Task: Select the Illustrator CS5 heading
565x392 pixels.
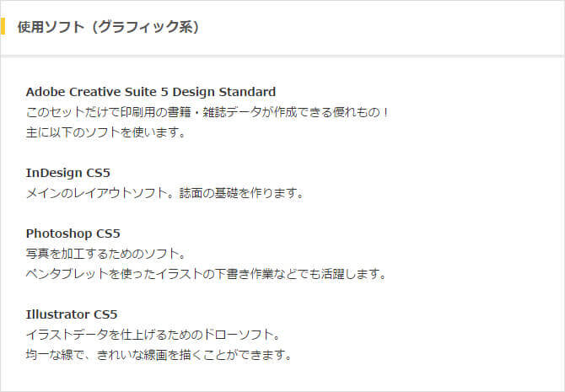Action: [x=72, y=314]
